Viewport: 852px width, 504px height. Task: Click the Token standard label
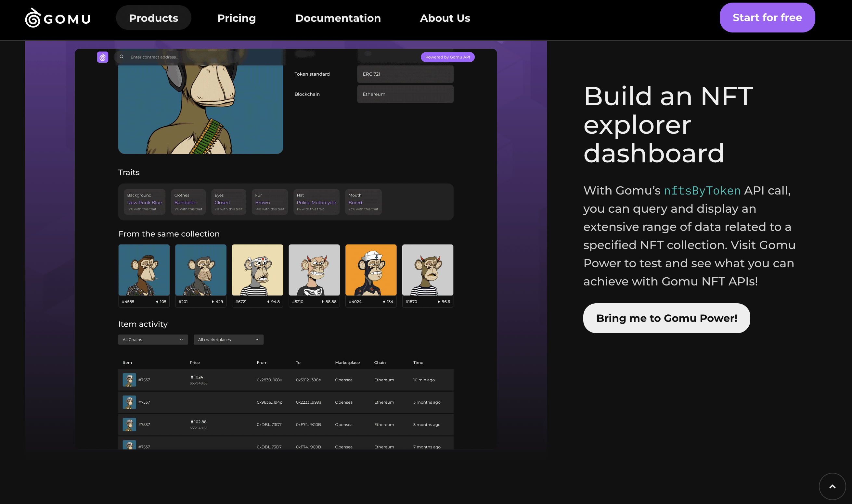(x=312, y=74)
